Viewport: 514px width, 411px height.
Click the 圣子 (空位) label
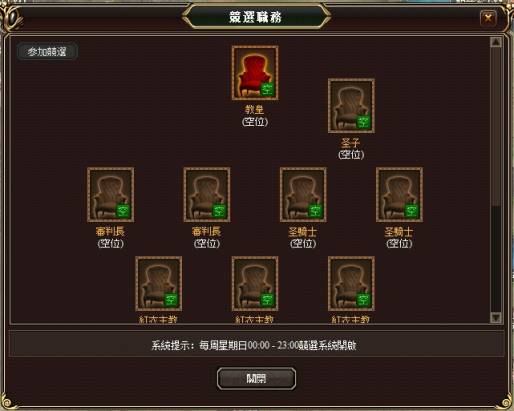(351, 149)
